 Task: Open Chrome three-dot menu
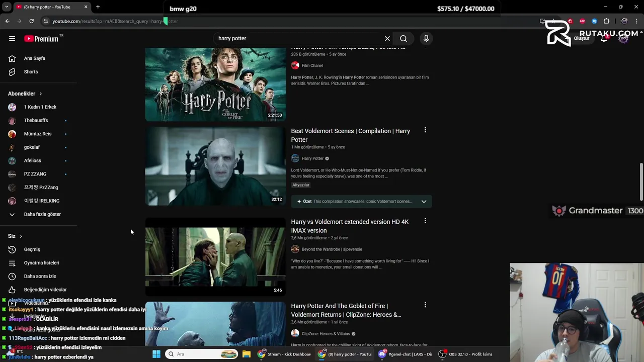coord(636,21)
